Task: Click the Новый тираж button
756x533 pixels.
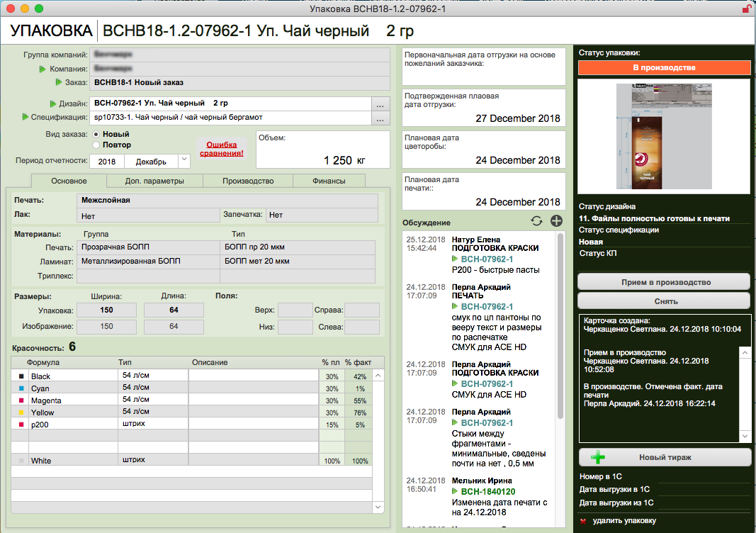Action: (664, 457)
